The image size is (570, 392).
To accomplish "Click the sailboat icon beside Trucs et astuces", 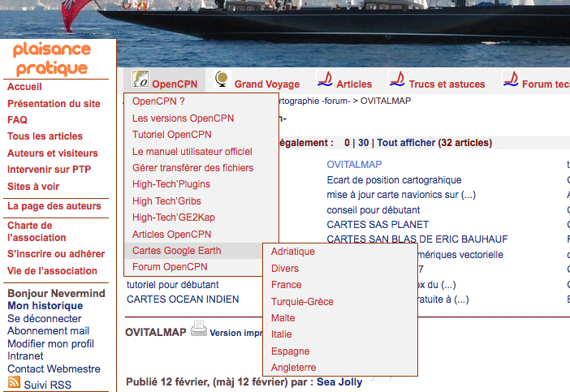I will pos(397,79).
